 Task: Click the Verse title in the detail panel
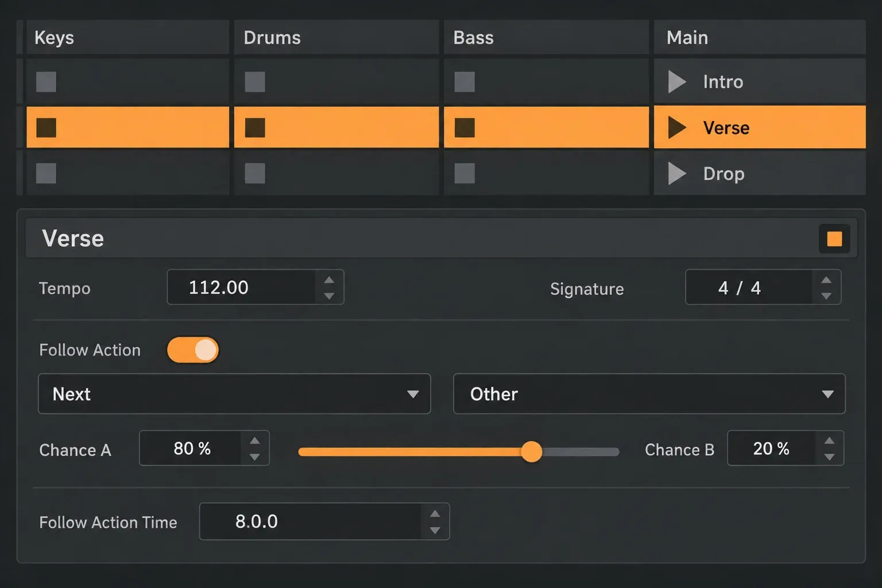(x=73, y=238)
